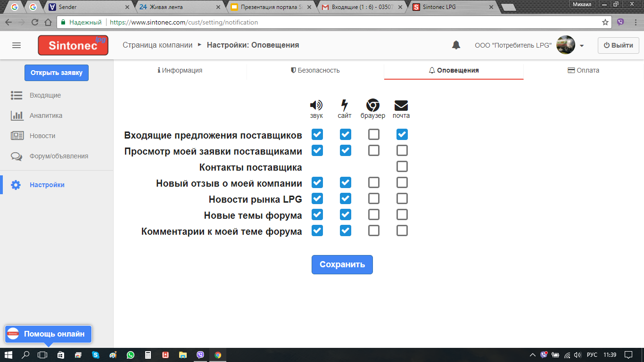Image resolution: width=644 pixels, height=362 pixels.
Task: Open the hamburger sidebar menu
Action: (17, 45)
